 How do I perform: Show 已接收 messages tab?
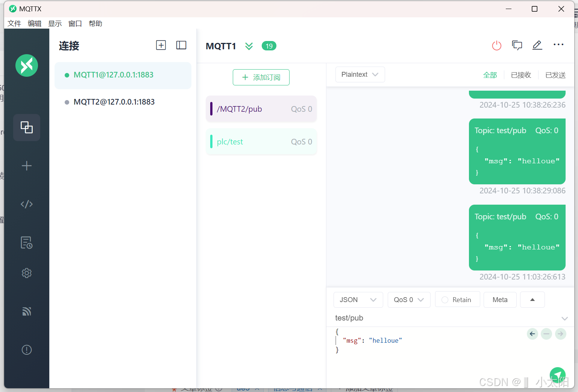(x=521, y=75)
